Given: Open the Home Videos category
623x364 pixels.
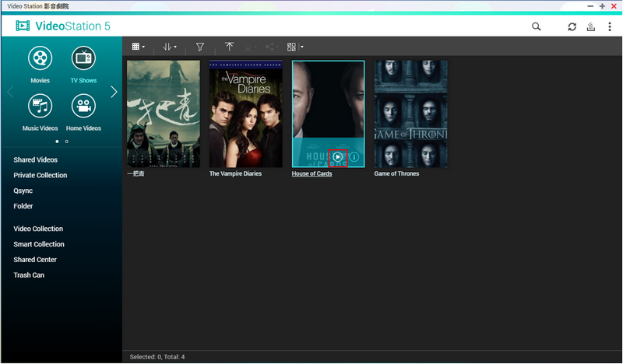Looking at the screenshot, I should click(83, 112).
